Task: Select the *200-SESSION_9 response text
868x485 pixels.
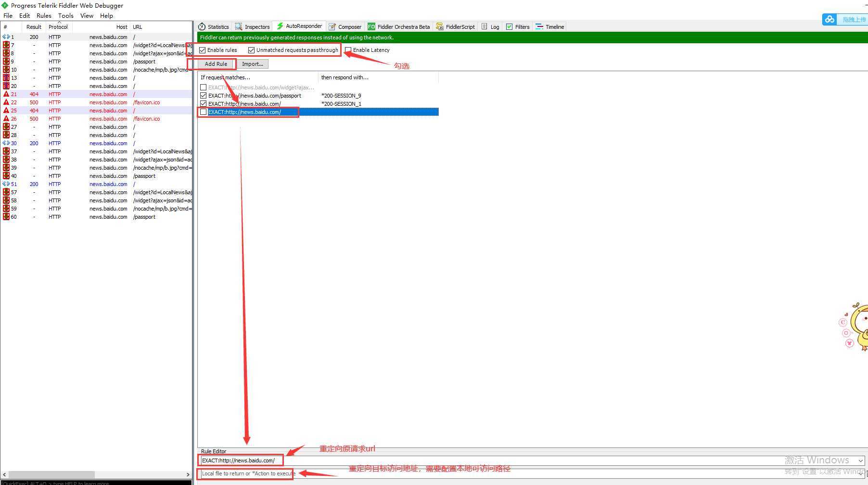Action: [x=341, y=96]
